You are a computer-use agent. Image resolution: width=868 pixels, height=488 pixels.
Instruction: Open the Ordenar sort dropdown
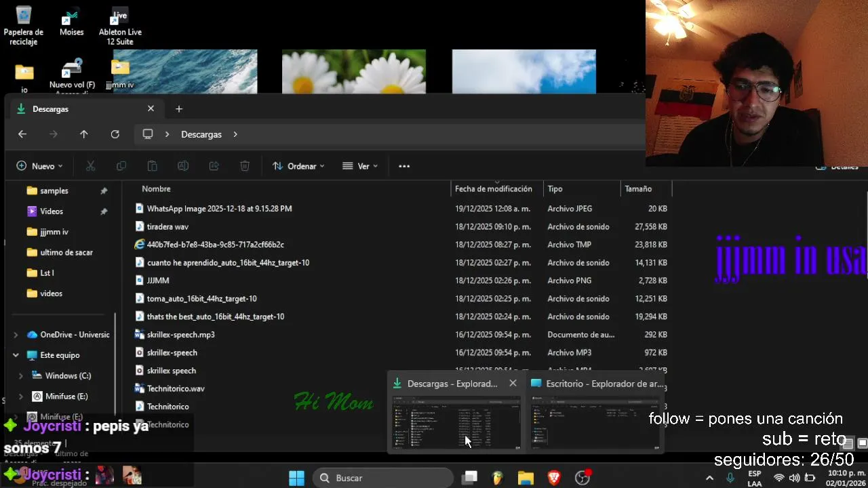click(298, 166)
